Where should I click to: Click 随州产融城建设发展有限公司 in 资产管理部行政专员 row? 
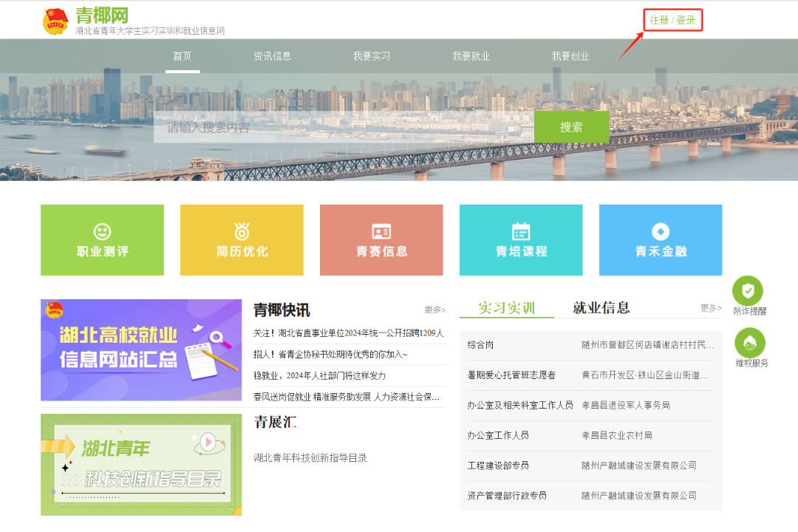pos(639,495)
